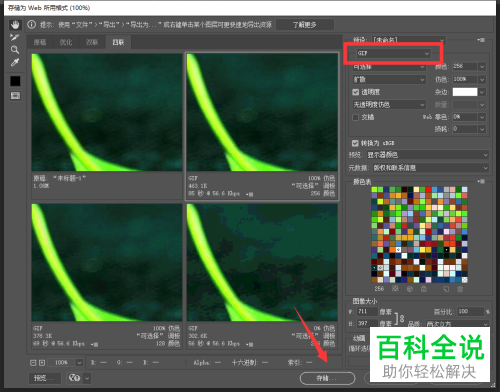Image resolution: width=500 pixels, height=392 pixels.
Task: Click the zoom in plus icon
Action: coord(42,363)
